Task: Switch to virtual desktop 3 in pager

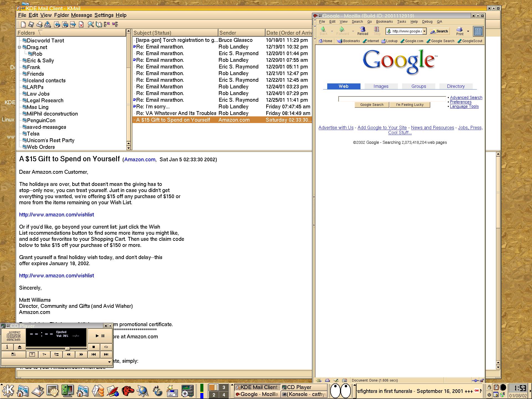Action: pos(224,387)
